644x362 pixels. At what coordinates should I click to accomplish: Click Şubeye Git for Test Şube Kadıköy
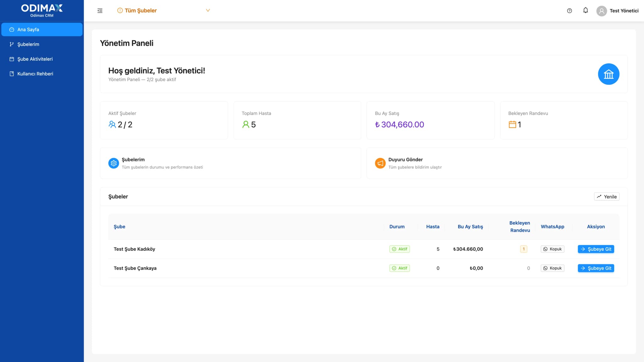pos(596,249)
